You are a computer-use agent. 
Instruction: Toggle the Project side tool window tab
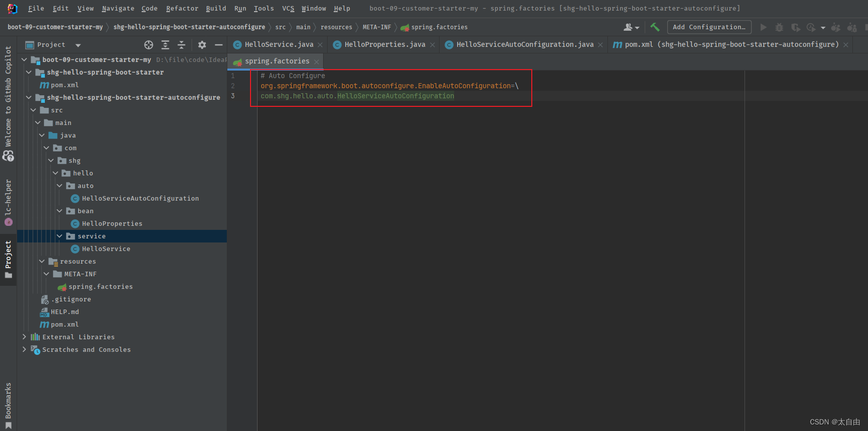pyautogui.click(x=8, y=260)
